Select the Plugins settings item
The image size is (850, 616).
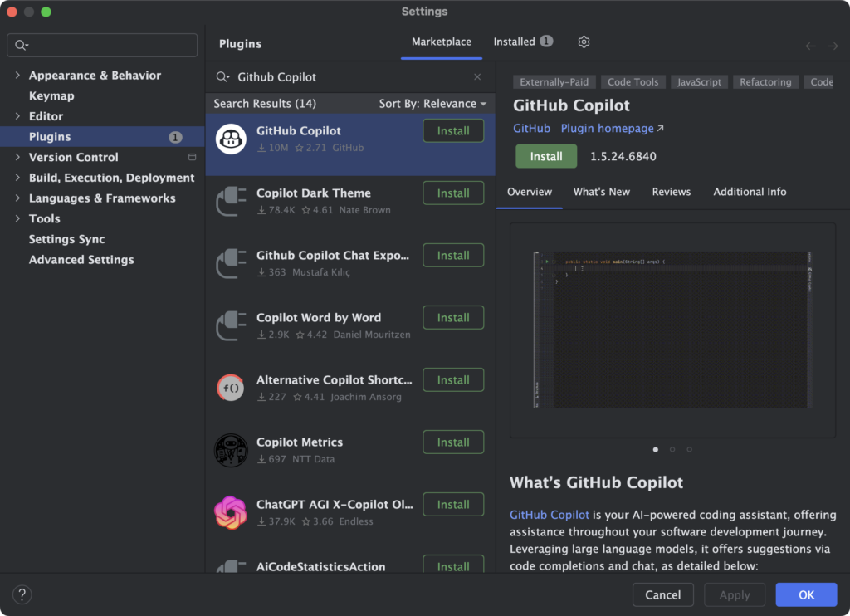pos(102,137)
